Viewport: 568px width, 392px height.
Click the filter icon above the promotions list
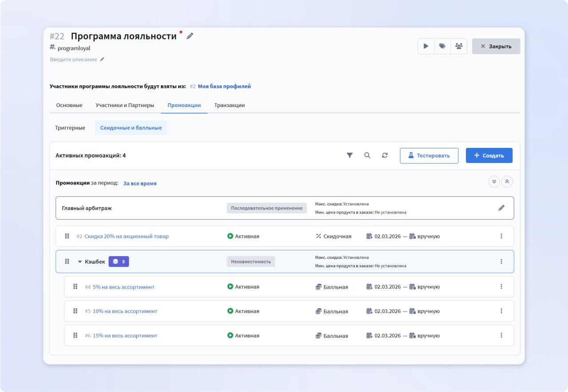pyautogui.click(x=350, y=155)
